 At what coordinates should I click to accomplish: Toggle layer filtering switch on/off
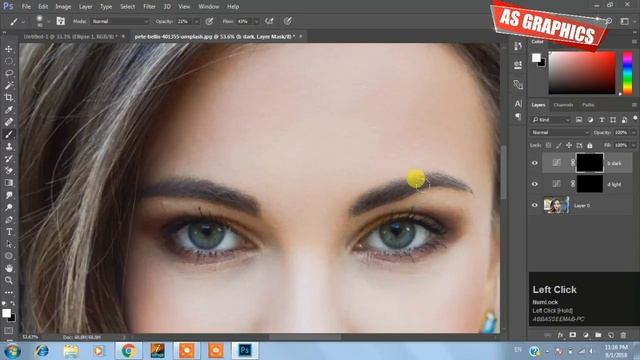click(x=635, y=118)
